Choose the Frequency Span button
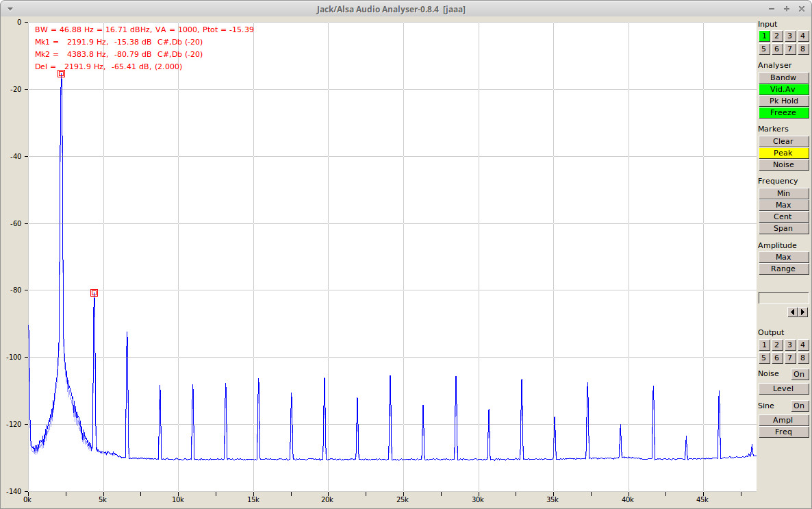Screen dimensions: 812x509 point(783,228)
